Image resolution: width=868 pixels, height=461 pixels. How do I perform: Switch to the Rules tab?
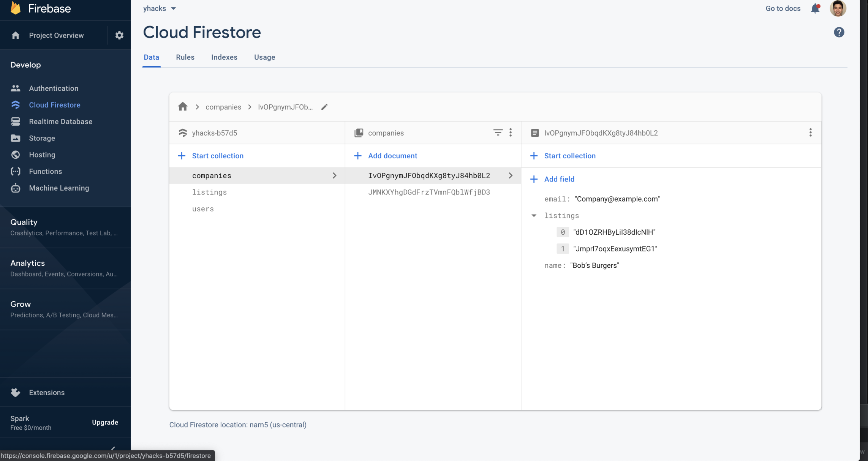point(185,57)
